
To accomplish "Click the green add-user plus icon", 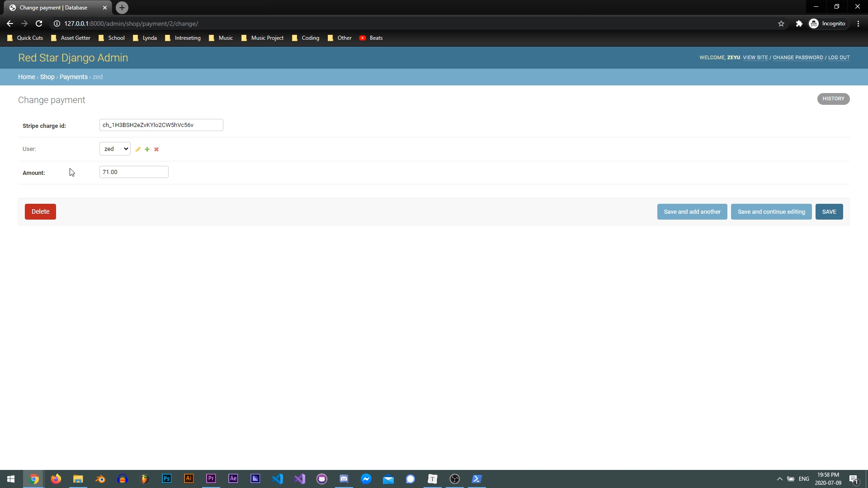I will 147,149.
